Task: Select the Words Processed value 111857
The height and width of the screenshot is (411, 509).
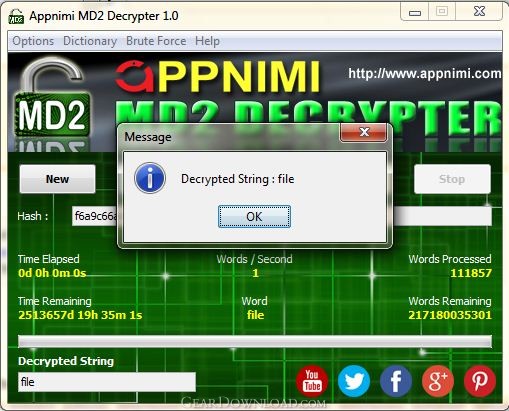Action: point(471,273)
